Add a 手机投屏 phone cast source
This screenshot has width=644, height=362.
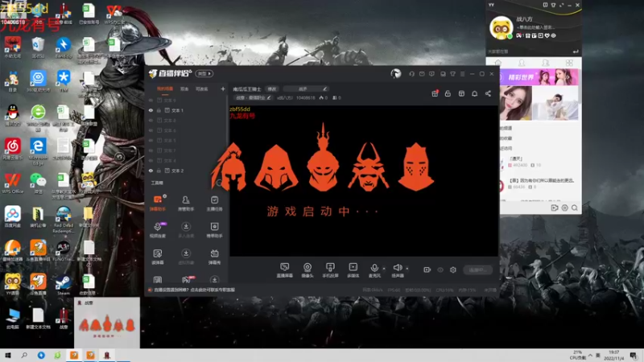click(x=330, y=270)
